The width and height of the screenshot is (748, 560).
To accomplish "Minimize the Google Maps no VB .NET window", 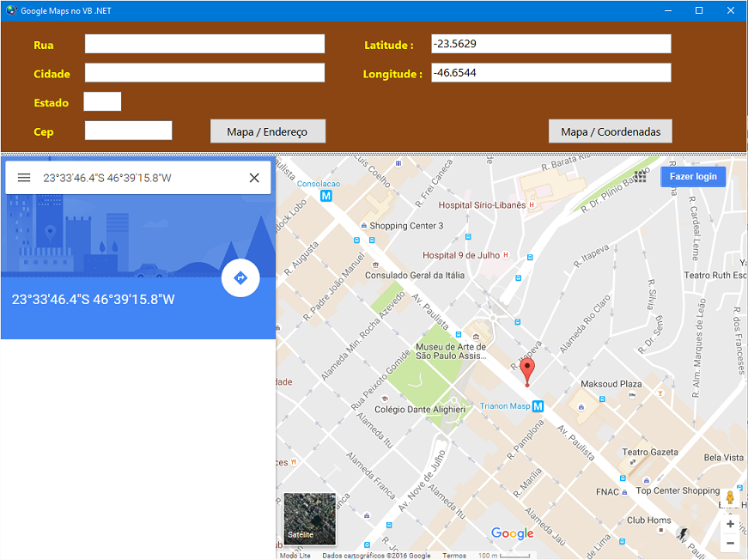I will coord(668,10).
